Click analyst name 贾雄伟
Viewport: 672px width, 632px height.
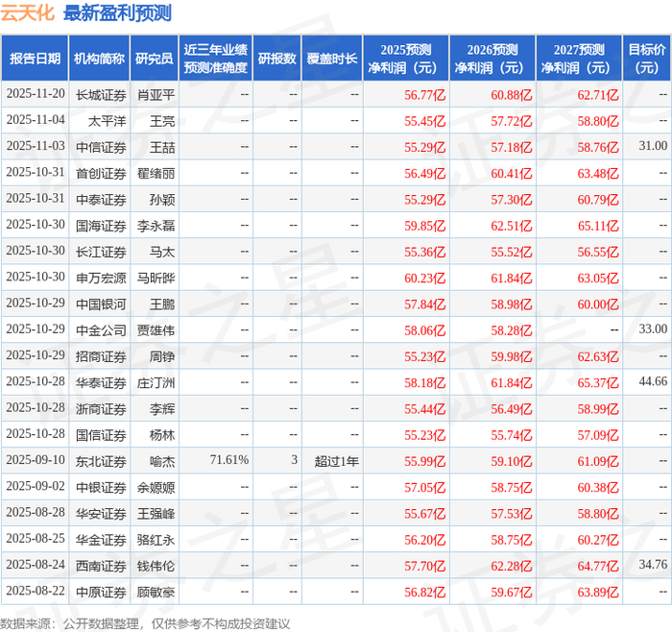point(156,330)
